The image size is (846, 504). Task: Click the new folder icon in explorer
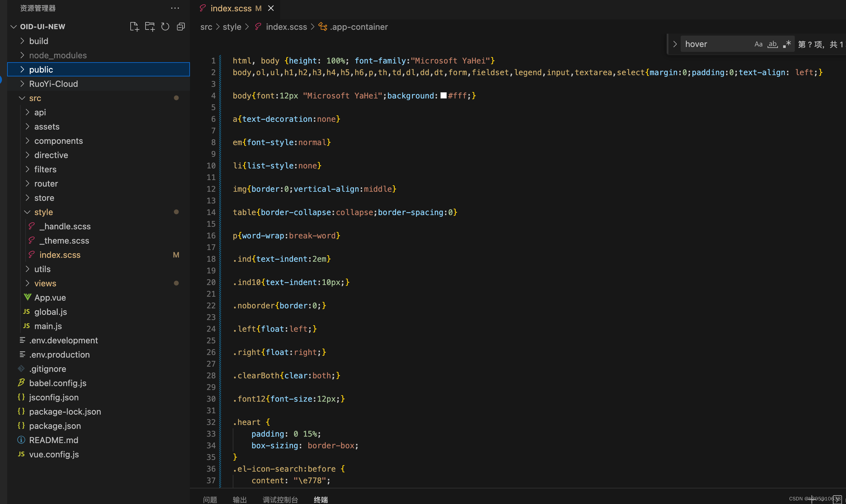(149, 27)
